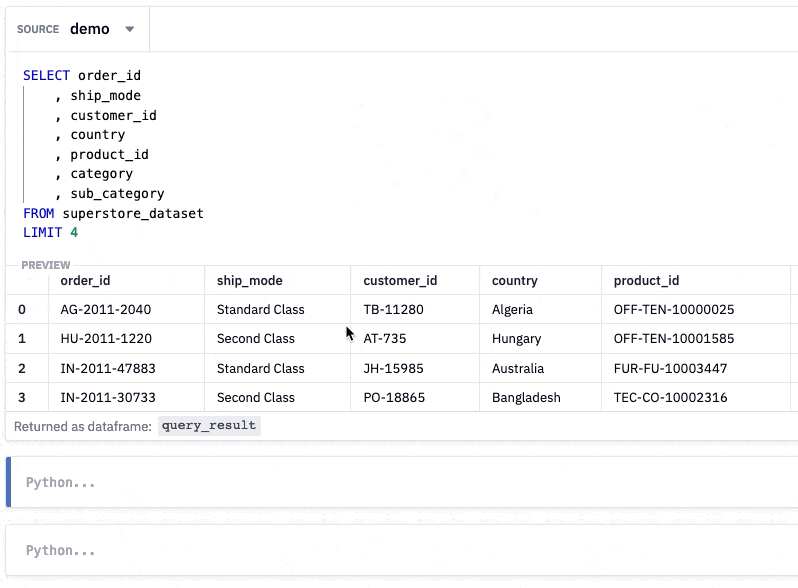Click the OFF-TEN-10001585 product cell
Image resolution: width=798 pixels, height=588 pixels.
674,339
